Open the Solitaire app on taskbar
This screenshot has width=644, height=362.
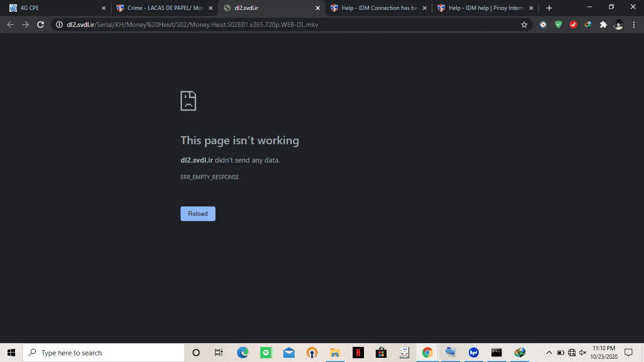pyautogui.click(x=404, y=353)
